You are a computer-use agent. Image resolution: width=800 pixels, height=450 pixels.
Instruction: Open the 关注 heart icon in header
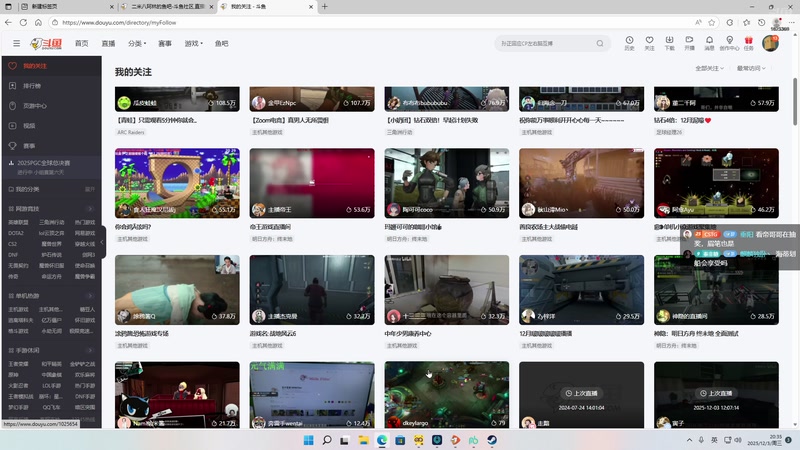tap(649, 43)
